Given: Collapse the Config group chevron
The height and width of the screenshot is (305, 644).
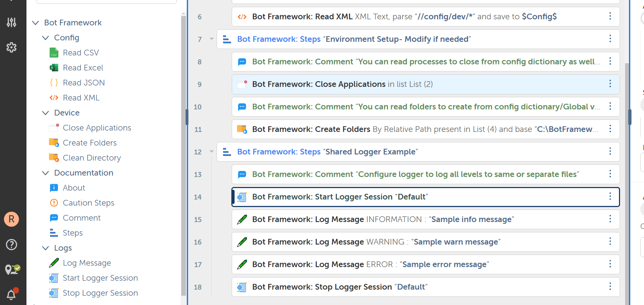Looking at the screenshot, I should tap(45, 38).
